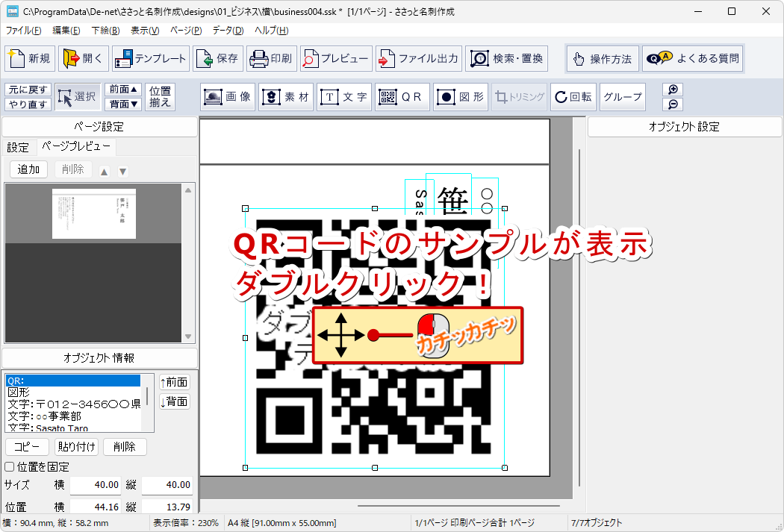Zoom in with the plus magnifier

(673, 90)
